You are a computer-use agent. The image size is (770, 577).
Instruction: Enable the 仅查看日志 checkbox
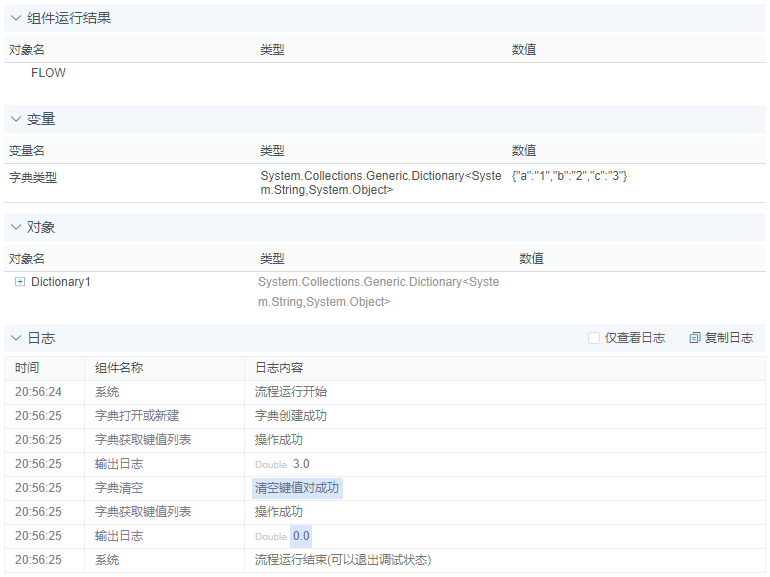point(594,338)
